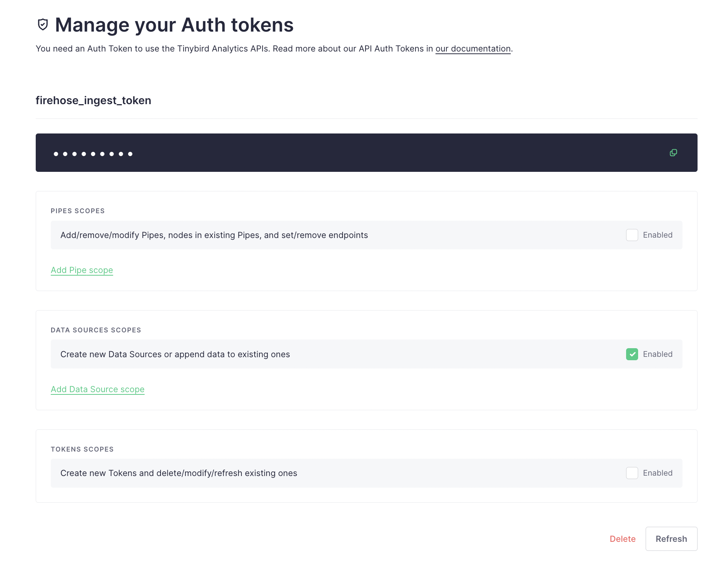Viewport: 728px width, 561px height.
Task: Click the PIPES SCOPES section label
Action: click(x=77, y=211)
